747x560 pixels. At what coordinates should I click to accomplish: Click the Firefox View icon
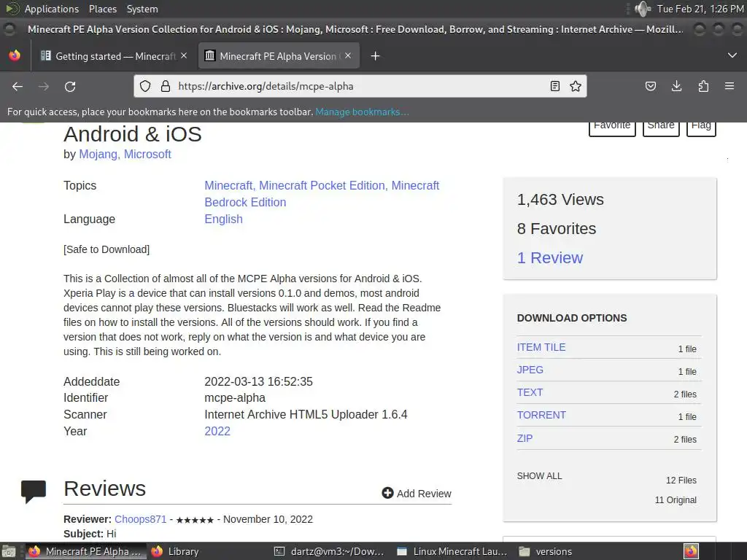15,55
